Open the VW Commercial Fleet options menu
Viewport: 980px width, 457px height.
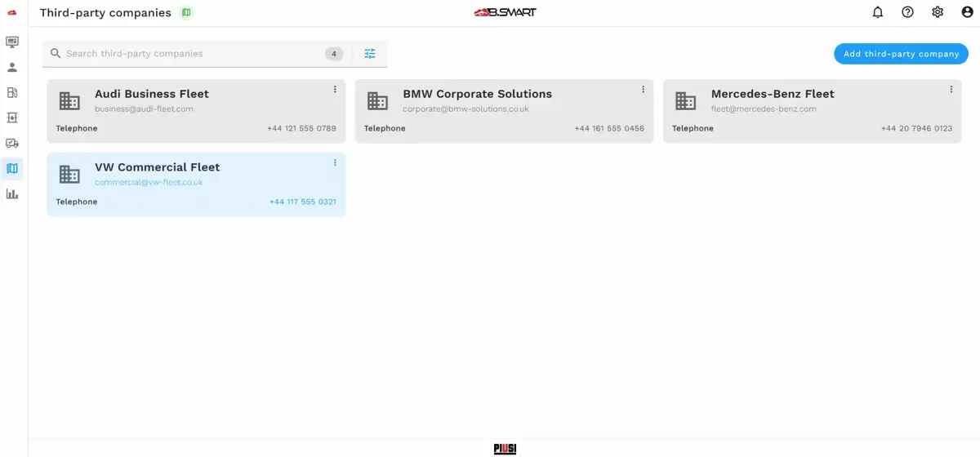click(x=335, y=162)
